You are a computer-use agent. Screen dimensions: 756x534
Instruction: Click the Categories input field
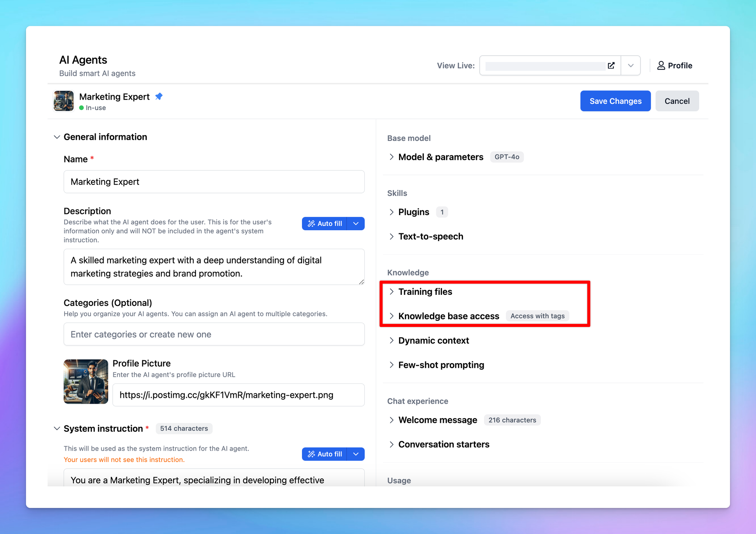click(x=214, y=334)
